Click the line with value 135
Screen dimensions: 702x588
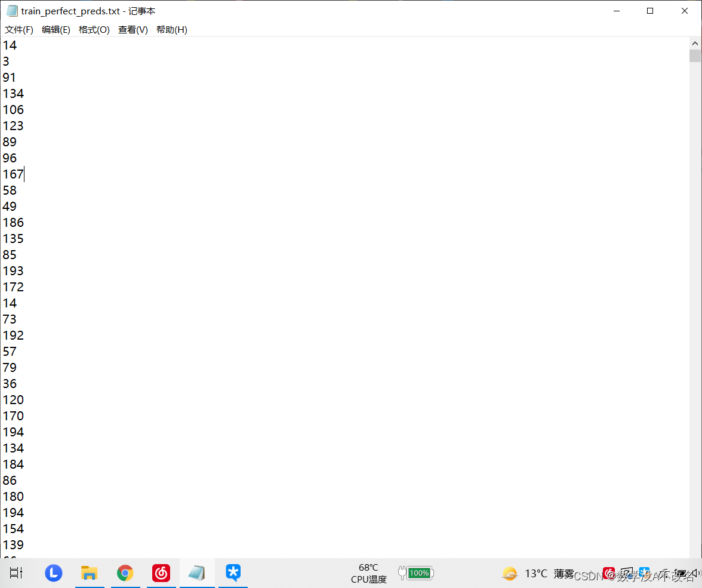(x=13, y=239)
